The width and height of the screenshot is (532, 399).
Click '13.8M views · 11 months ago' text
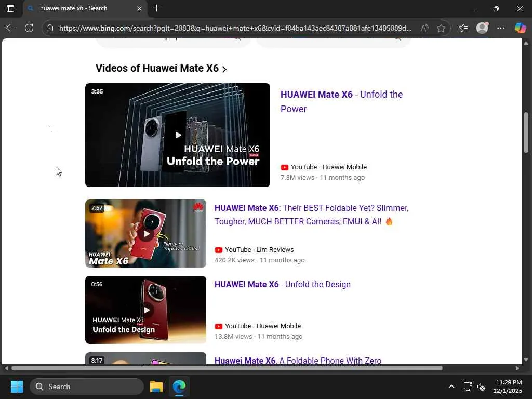point(258,337)
